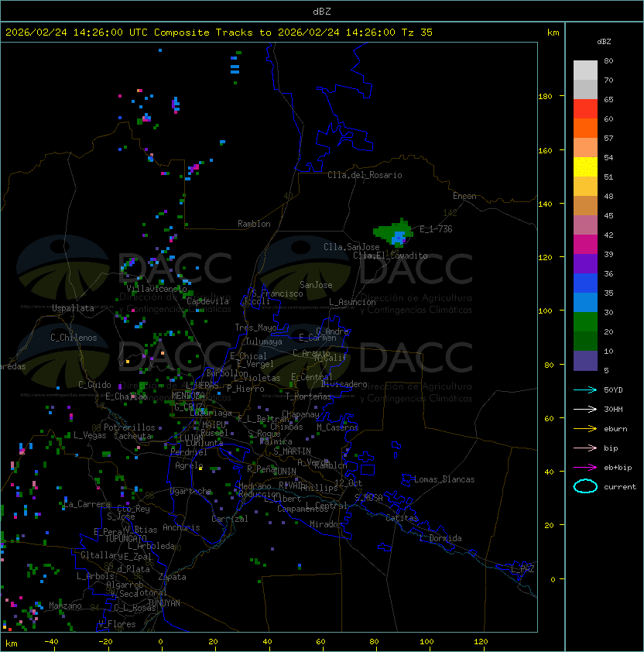This screenshot has height=652, width=644.
Task: Click the blue core of the E_1-736 echo
Action: [x=399, y=238]
